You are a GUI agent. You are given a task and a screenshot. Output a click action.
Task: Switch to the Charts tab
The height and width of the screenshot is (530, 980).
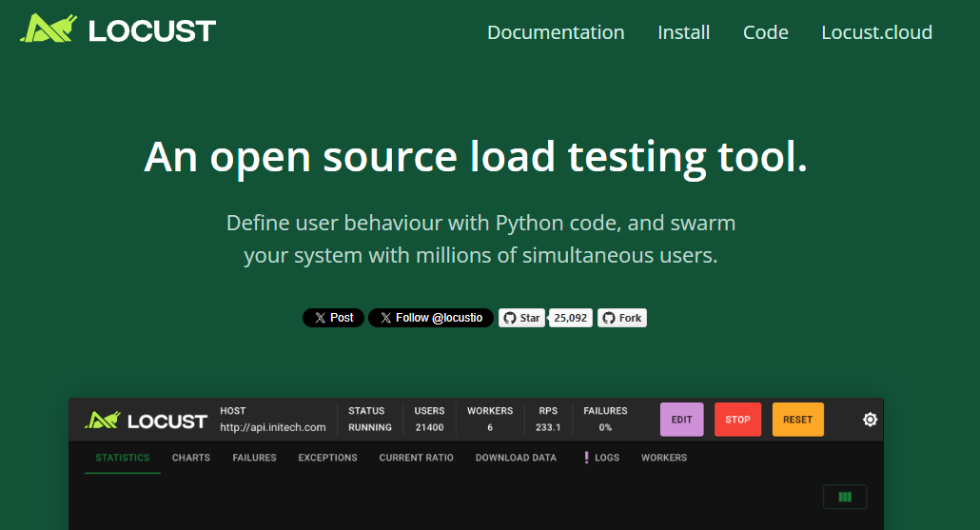[x=191, y=458]
